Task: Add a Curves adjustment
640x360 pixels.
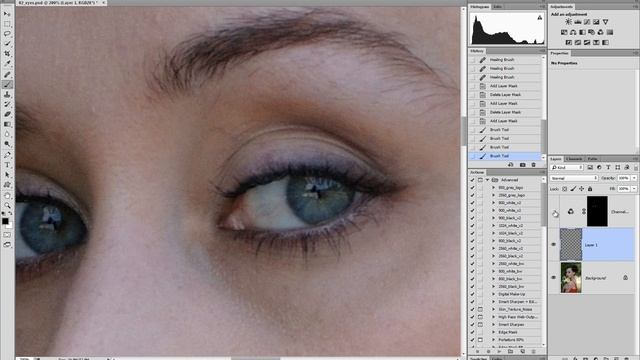Action: 587,22
